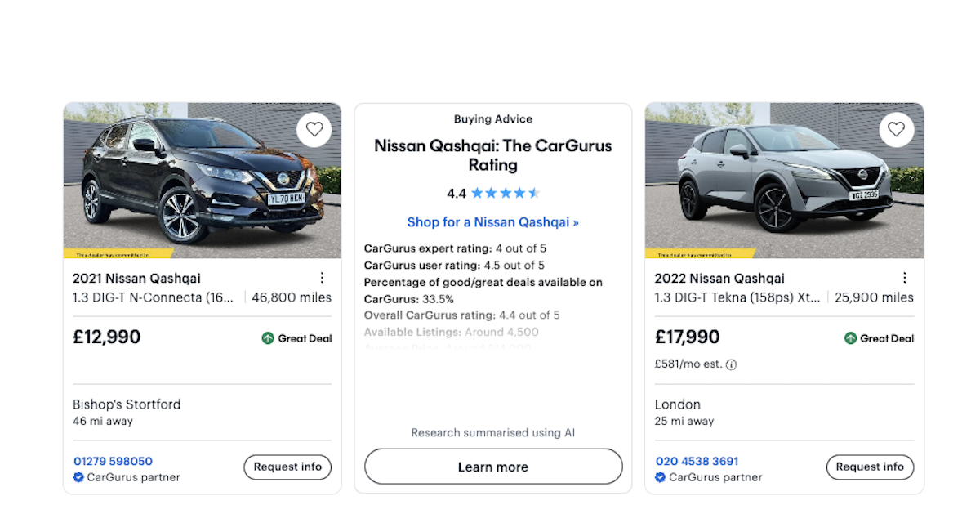Click the CarGurus partner badge icon for the Bishop's Stortford dealer
Viewport: 980px width, 514px height.
(78, 477)
